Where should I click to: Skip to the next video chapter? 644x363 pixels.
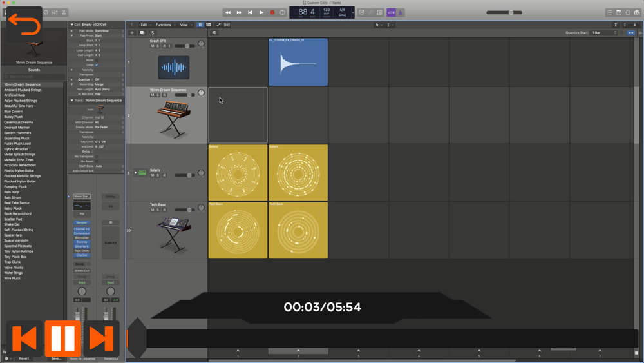click(102, 338)
